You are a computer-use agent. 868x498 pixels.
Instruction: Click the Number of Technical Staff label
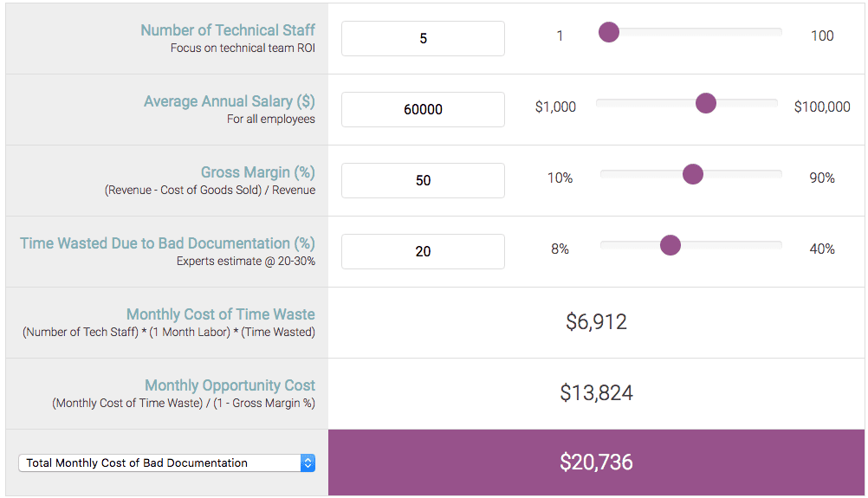pyautogui.click(x=227, y=30)
